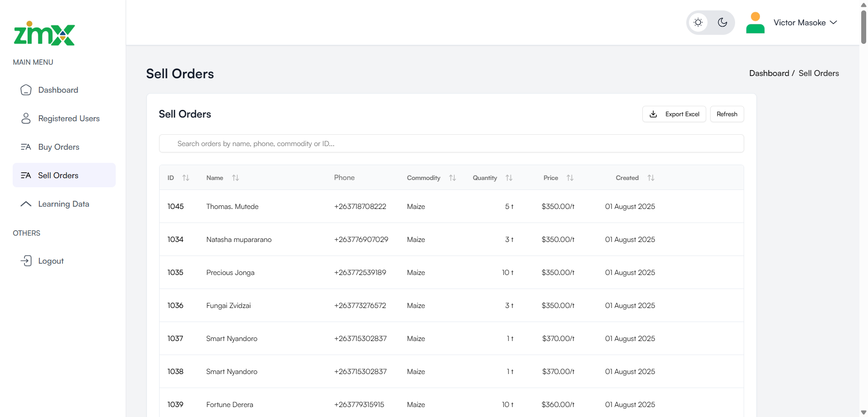Expand the Victor Masoke account dropdown
Image resolution: width=868 pixels, height=417 pixels.
(x=834, y=22)
